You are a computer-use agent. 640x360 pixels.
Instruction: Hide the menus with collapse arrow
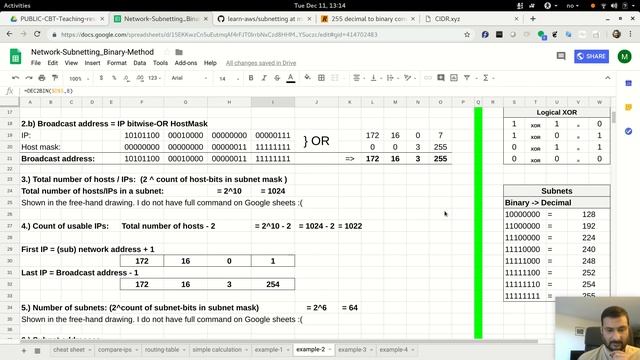pyautogui.click(x=607, y=78)
